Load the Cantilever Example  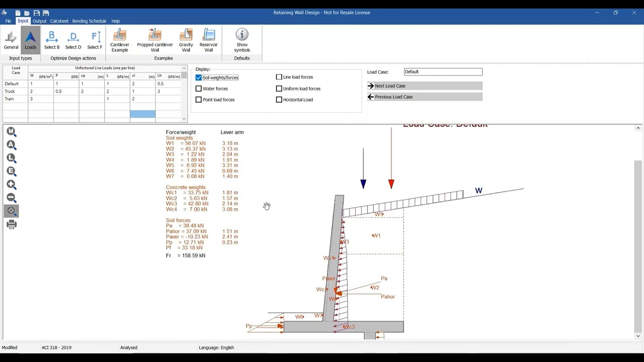[120, 40]
